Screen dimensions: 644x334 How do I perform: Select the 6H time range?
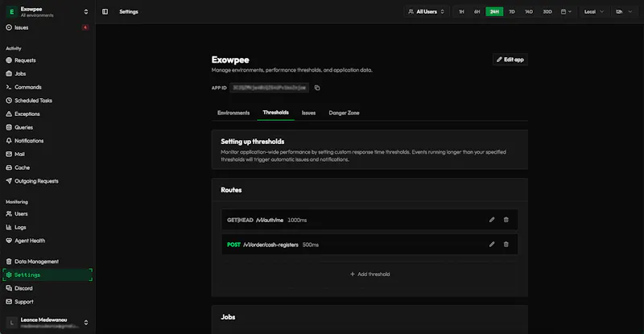[x=477, y=11]
